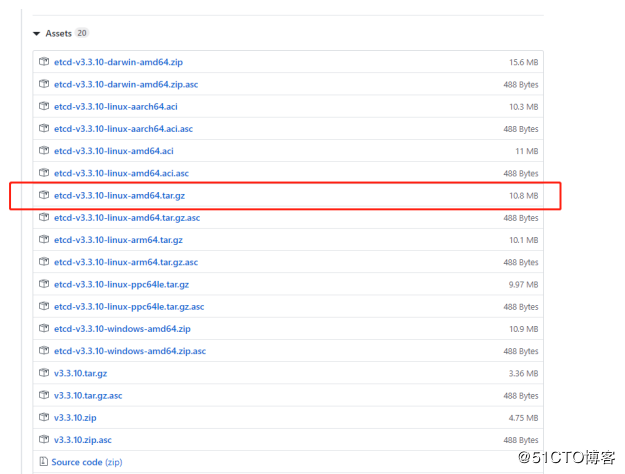This screenshot has height=474, width=625.
Task: Download etcd-v3.3.10-linux-amd64.tar.gz.asc
Action: 127,218
